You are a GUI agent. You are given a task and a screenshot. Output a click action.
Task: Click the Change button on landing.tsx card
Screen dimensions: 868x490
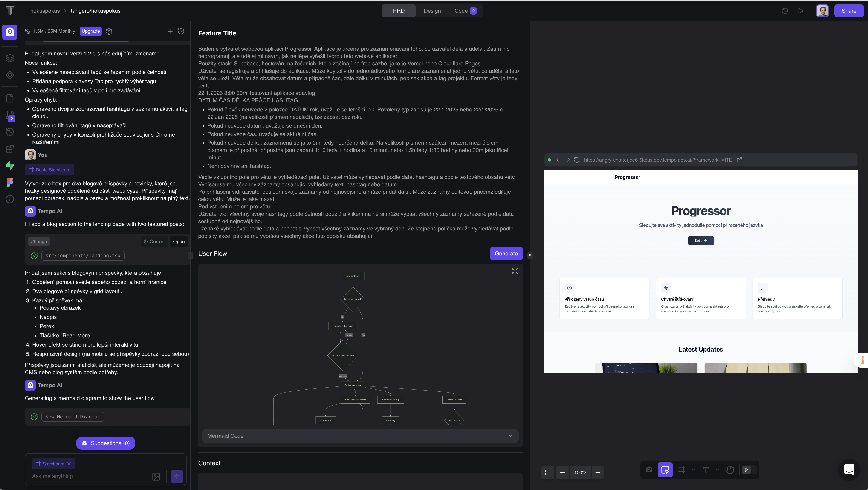click(x=38, y=242)
